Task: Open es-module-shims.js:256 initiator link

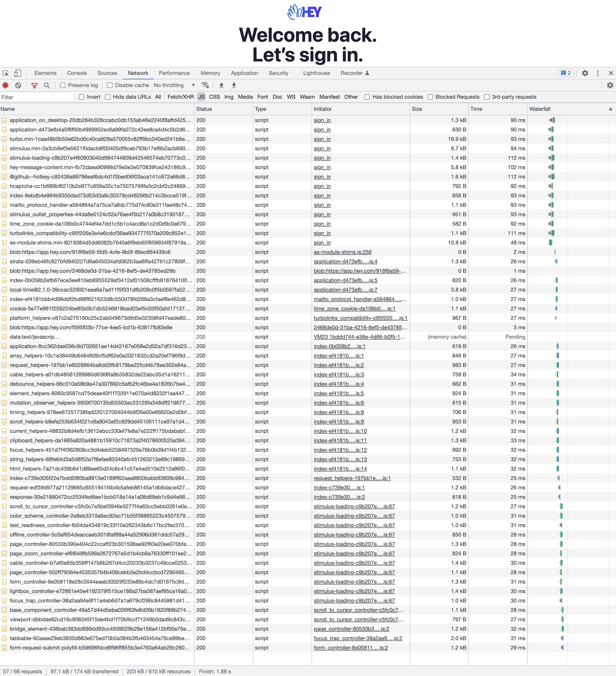Action: coord(343,252)
